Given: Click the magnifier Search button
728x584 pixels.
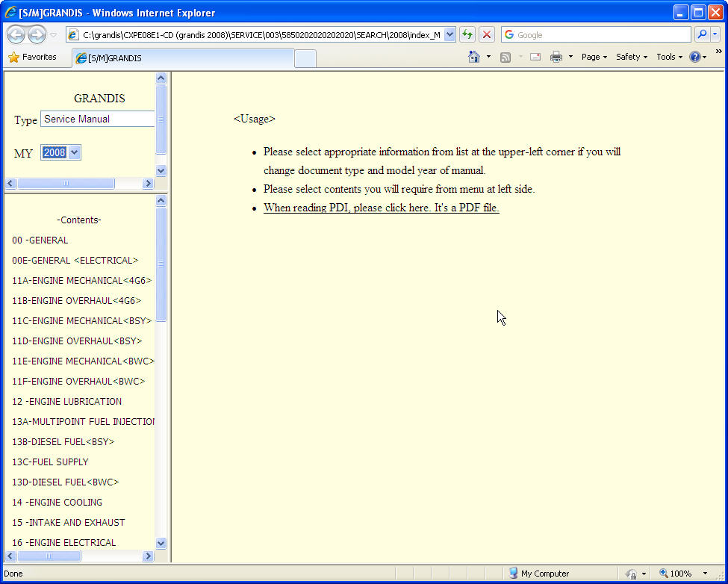Looking at the screenshot, I should click(702, 35).
